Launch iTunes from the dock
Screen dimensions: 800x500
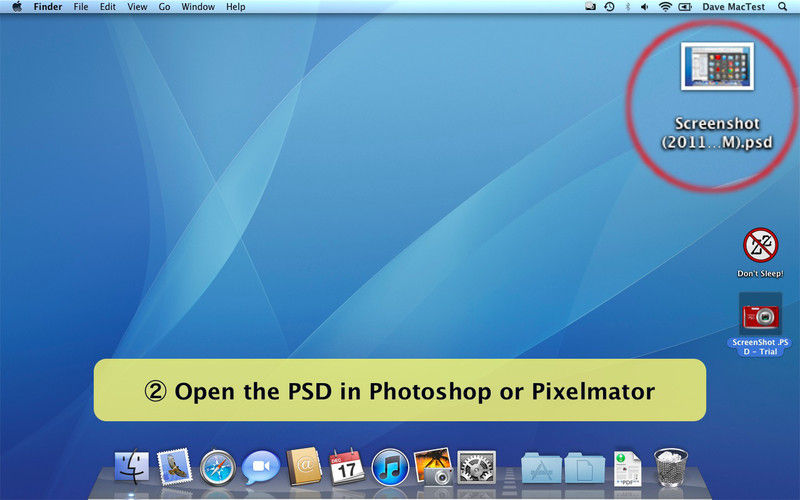(x=390, y=467)
